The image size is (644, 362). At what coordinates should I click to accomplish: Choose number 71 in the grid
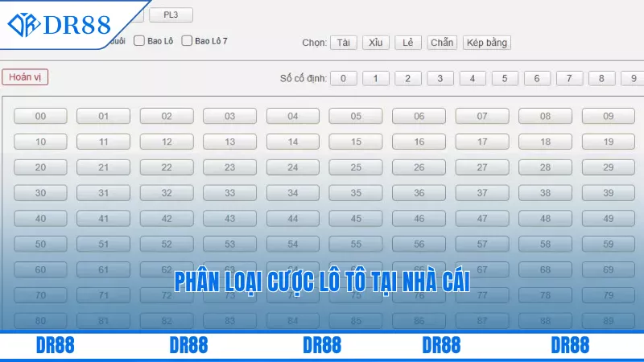click(x=104, y=295)
